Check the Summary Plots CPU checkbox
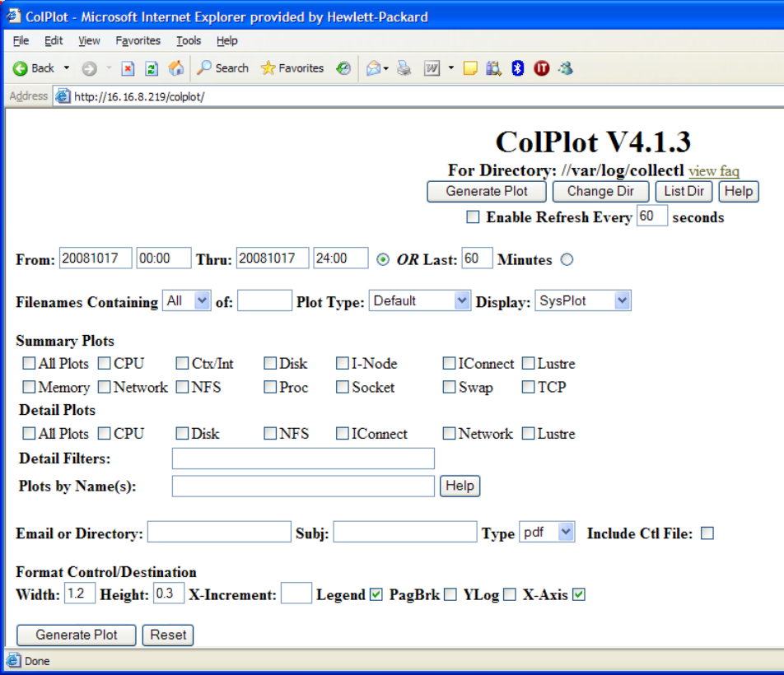The image size is (784, 675). (105, 363)
